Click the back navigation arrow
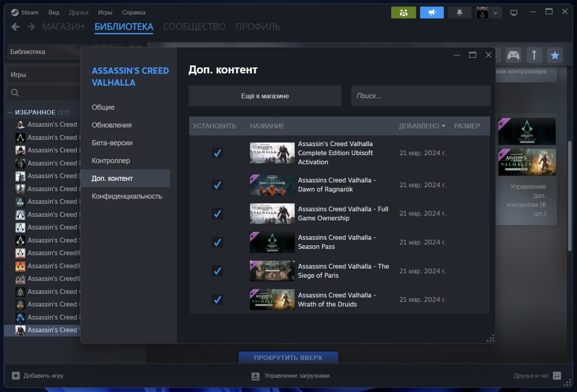The height and width of the screenshot is (392, 577). [16, 27]
